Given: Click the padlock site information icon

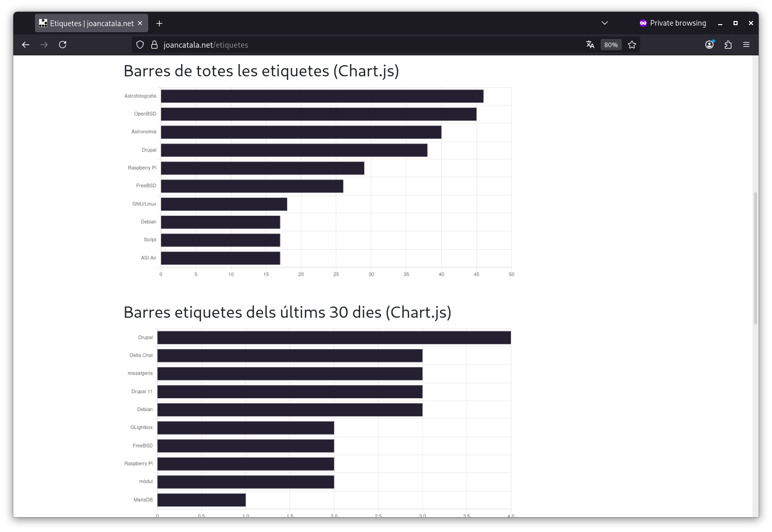Looking at the screenshot, I should tap(154, 45).
